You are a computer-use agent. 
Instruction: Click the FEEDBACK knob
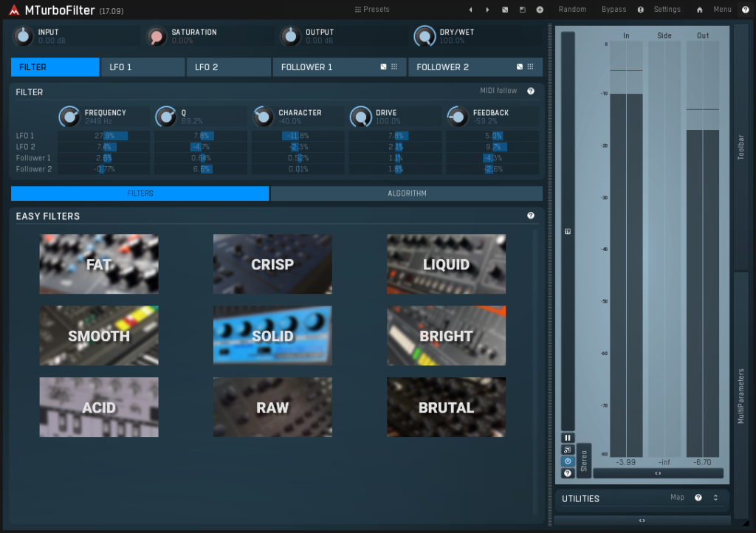458,116
